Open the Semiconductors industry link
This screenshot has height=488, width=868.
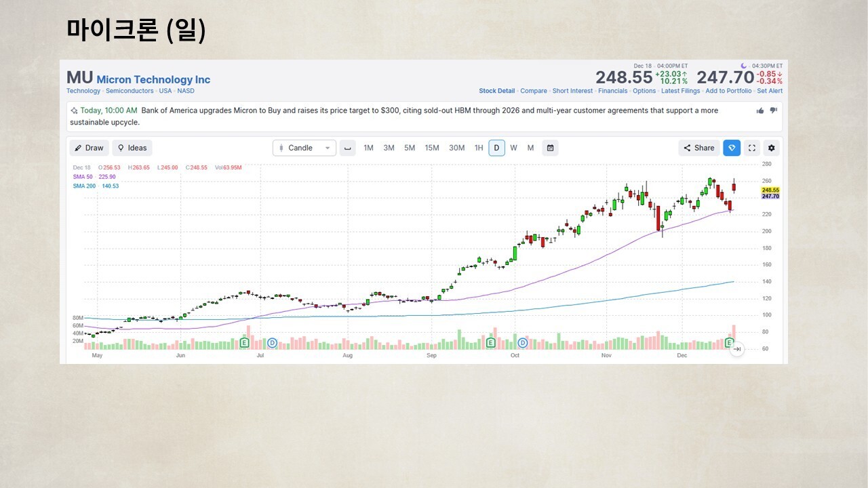point(130,91)
